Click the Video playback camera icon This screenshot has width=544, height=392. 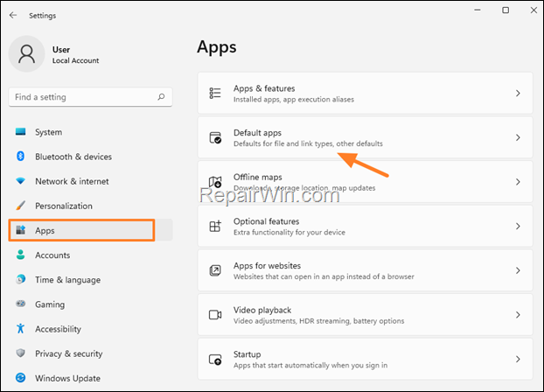click(x=215, y=315)
